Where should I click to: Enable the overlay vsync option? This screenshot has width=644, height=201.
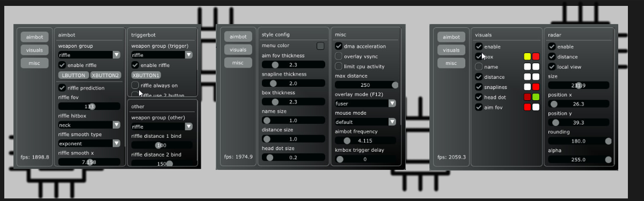click(339, 56)
